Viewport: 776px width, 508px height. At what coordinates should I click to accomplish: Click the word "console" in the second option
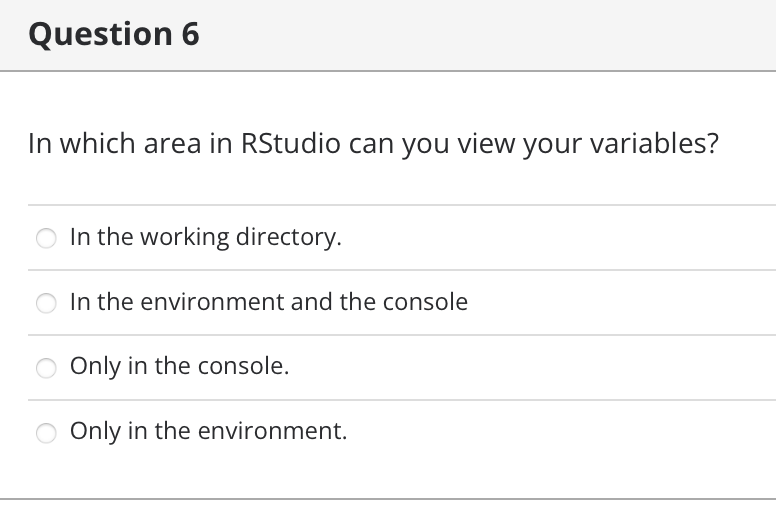(426, 302)
